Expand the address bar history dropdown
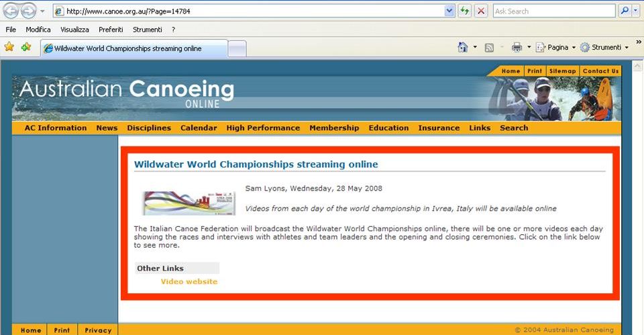The height and width of the screenshot is (335, 644). point(449,11)
